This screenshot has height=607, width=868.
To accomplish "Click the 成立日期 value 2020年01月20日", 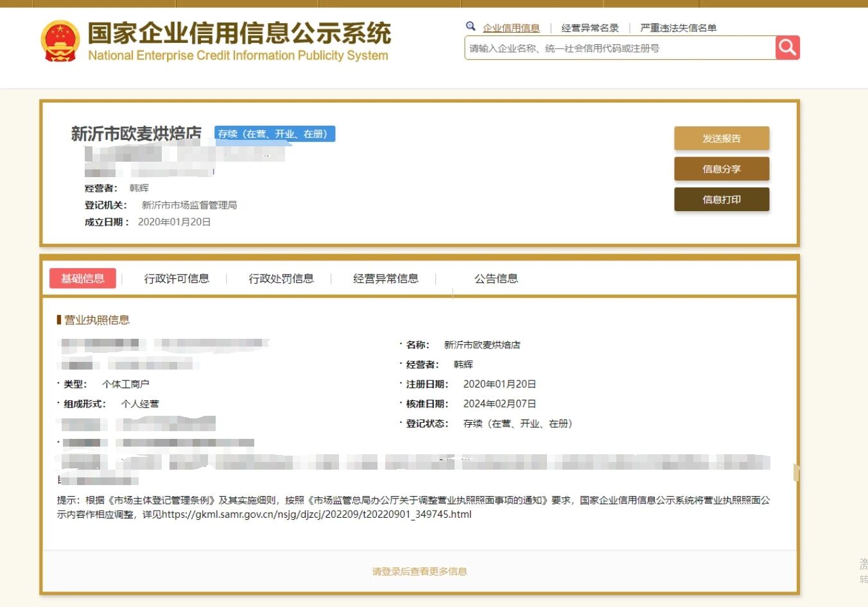I will pyautogui.click(x=175, y=222).
